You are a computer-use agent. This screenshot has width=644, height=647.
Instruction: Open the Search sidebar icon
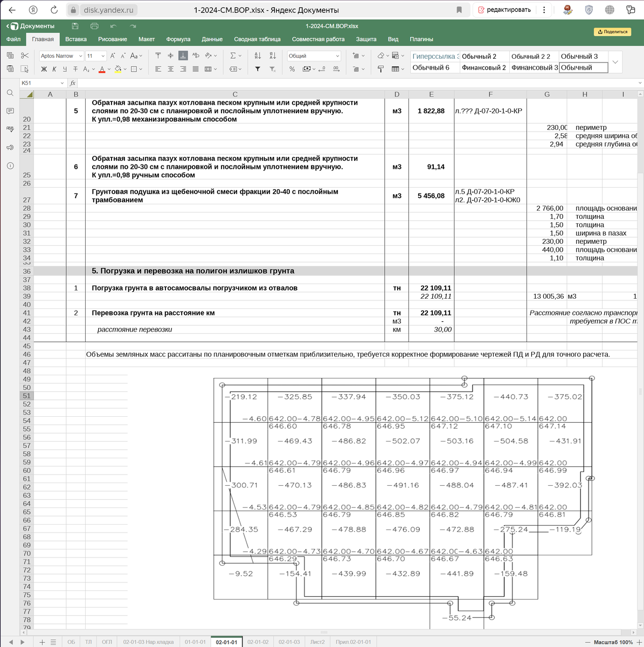[10, 93]
